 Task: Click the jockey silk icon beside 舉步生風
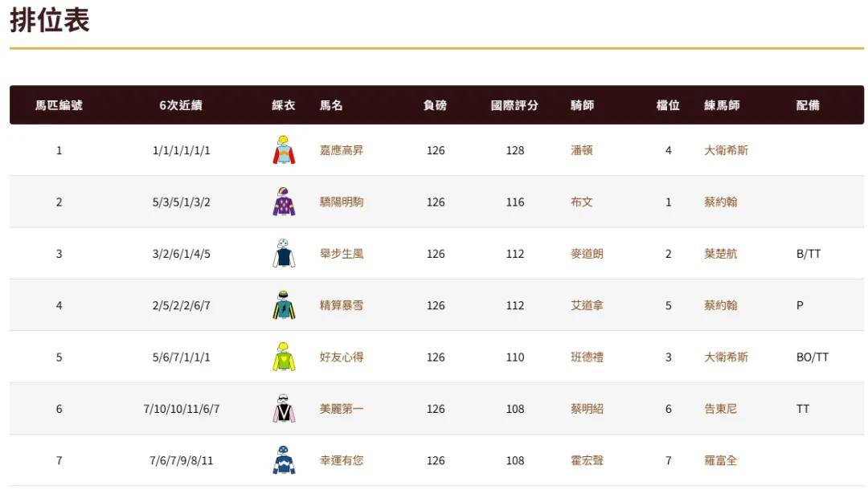284,254
